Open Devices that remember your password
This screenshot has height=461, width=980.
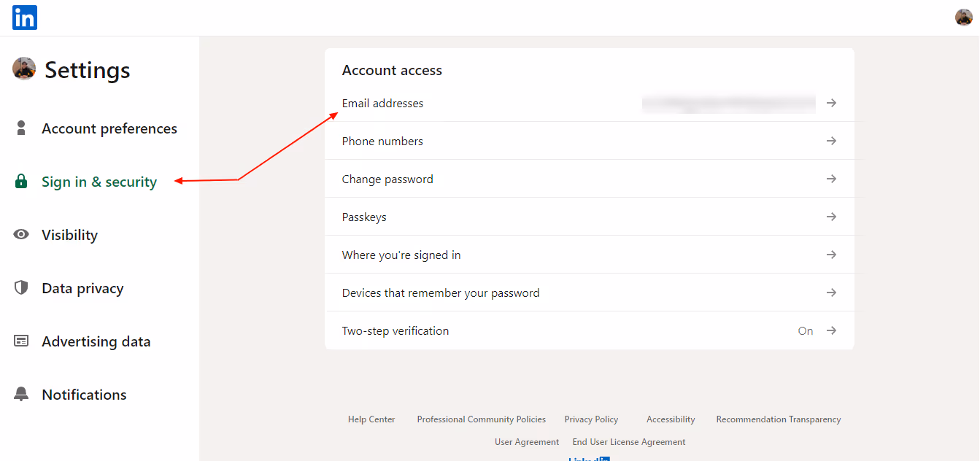pos(831,292)
